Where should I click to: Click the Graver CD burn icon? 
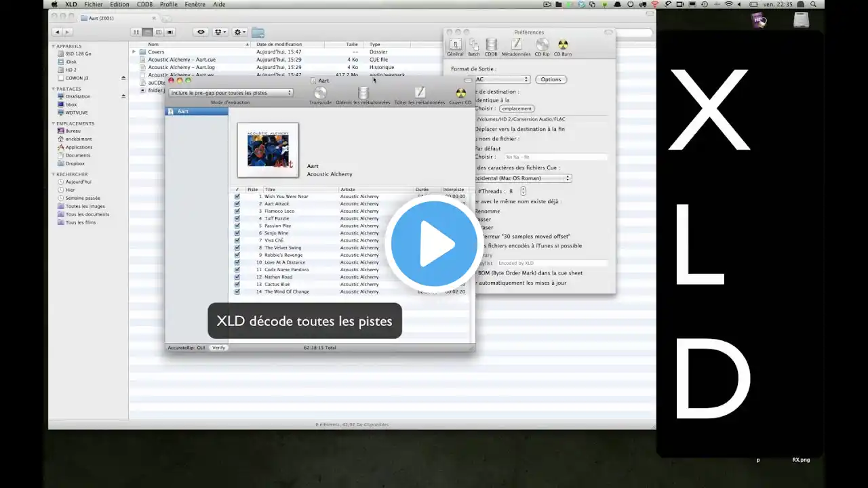pyautogui.click(x=460, y=93)
